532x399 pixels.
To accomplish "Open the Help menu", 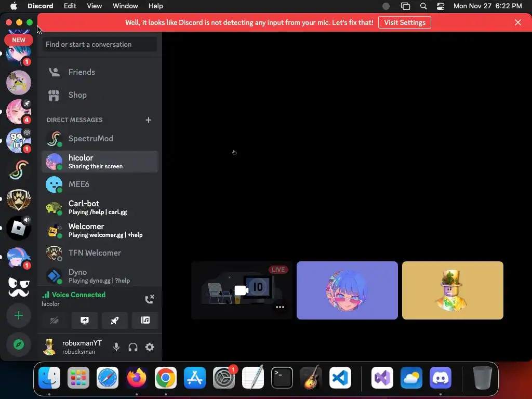I will point(156,6).
